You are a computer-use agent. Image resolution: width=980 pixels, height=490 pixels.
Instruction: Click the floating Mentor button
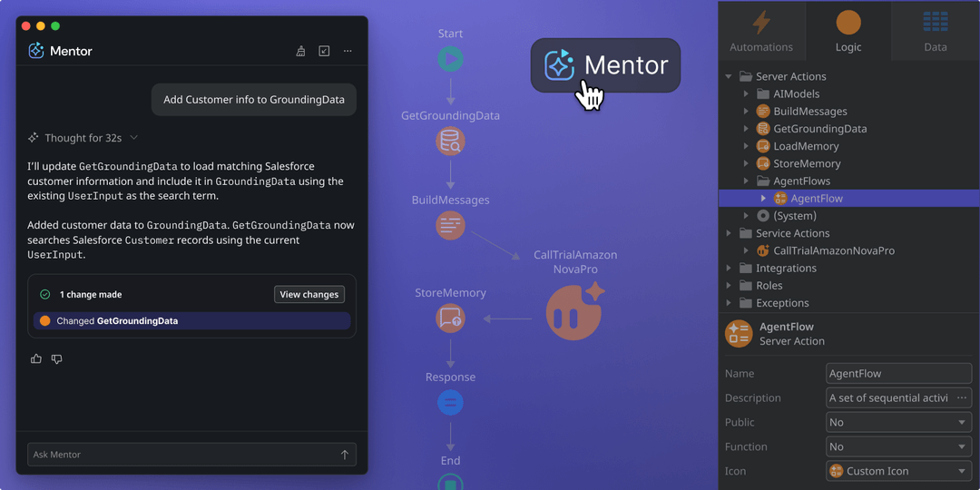tap(605, 65)
